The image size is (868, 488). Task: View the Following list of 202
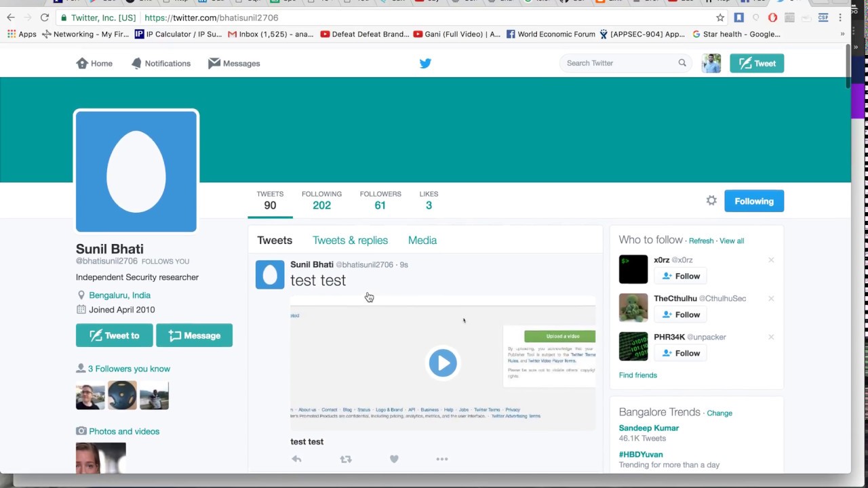pos(321,201)
